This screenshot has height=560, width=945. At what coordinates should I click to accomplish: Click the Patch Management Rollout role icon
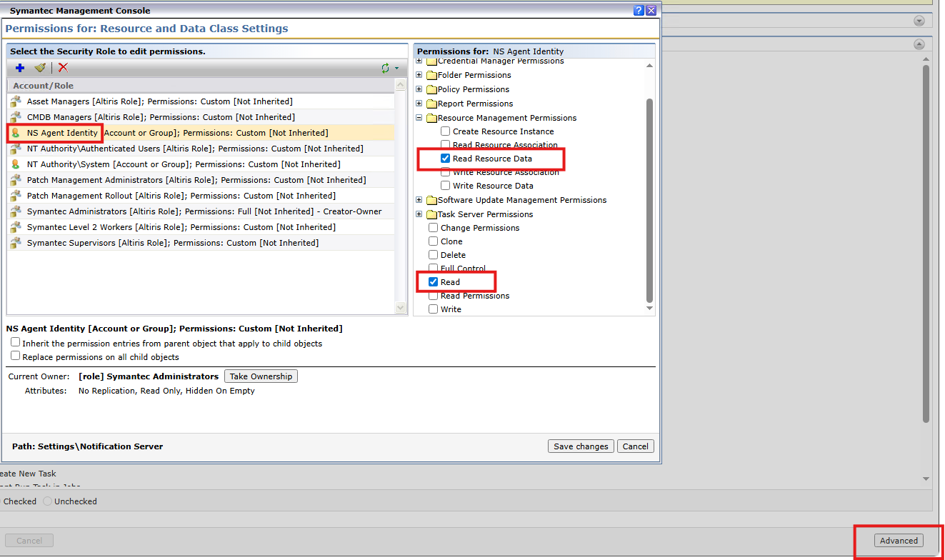(x=16, y=196)
